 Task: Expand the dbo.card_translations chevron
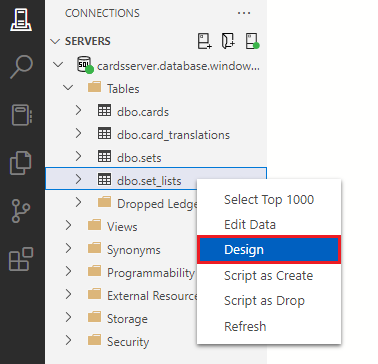(x=78, y=134)
